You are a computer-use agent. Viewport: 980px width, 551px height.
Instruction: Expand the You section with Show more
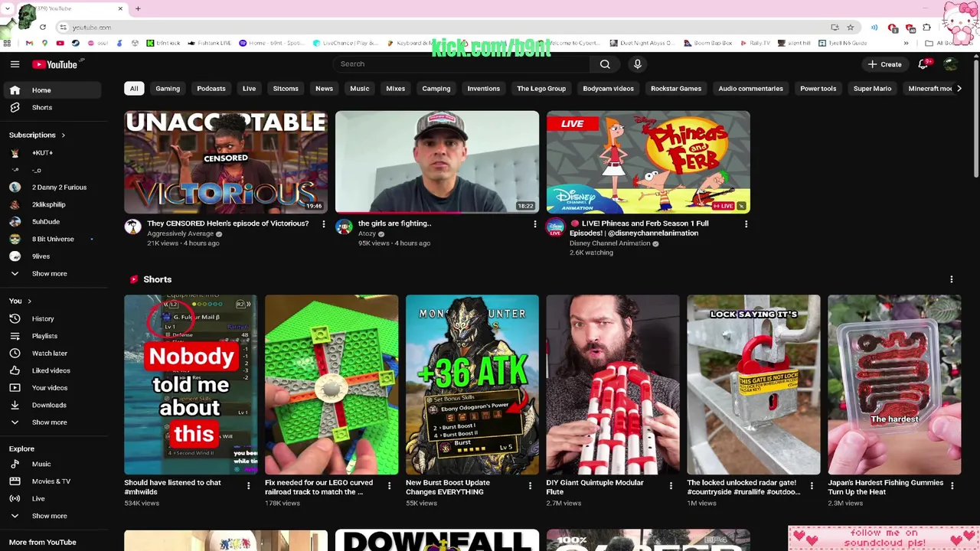click(51, 422)
